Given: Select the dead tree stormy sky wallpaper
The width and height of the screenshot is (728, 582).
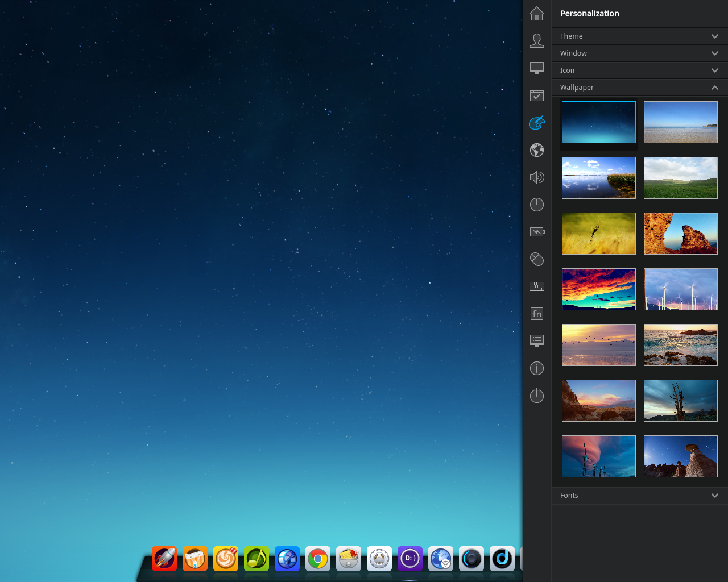Looking at the screenshot, I should tap(681, 401).
